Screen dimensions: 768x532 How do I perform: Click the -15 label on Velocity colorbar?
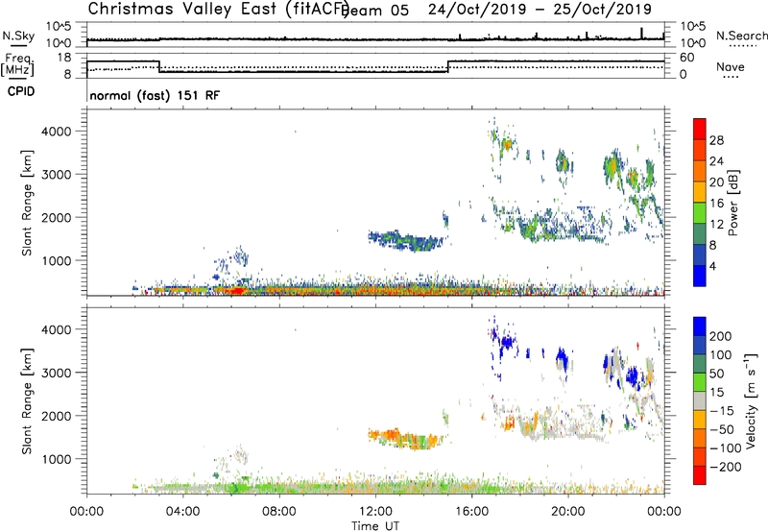[x=722, y=411]
